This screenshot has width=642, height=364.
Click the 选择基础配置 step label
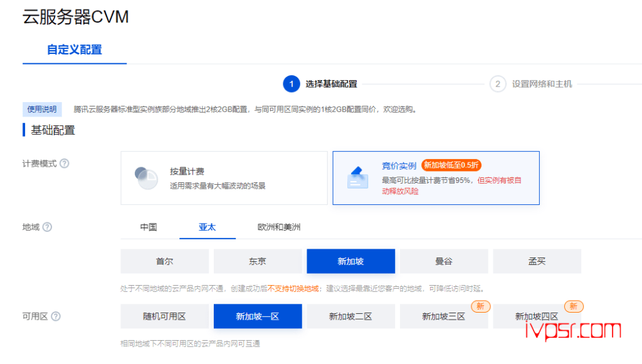(x=331, y=84)
